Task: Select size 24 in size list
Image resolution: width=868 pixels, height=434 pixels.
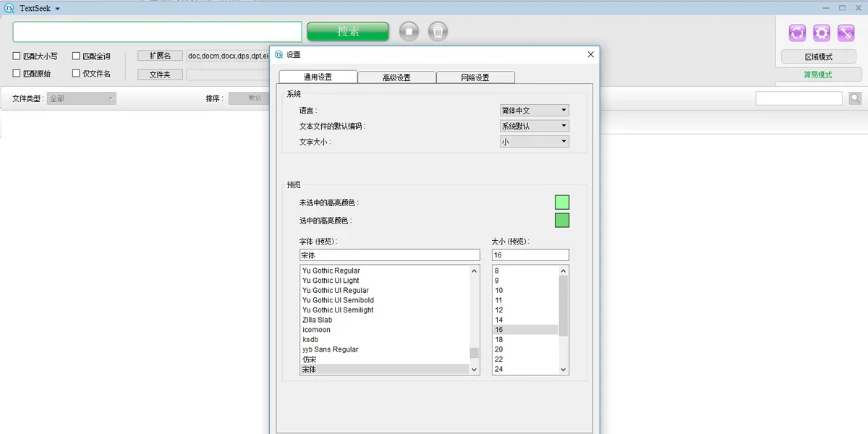Action: (x=526, y=369)
